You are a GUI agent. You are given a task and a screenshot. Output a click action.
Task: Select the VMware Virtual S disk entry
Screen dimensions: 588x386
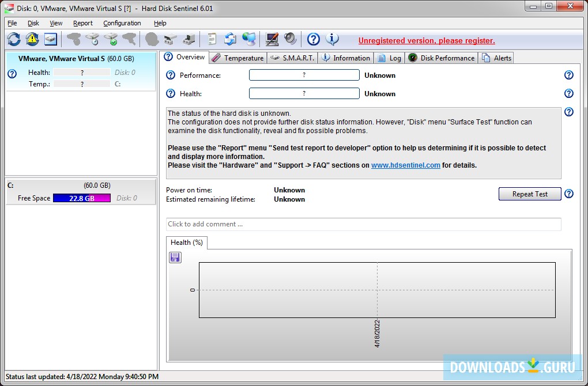(x=81, y=71)
